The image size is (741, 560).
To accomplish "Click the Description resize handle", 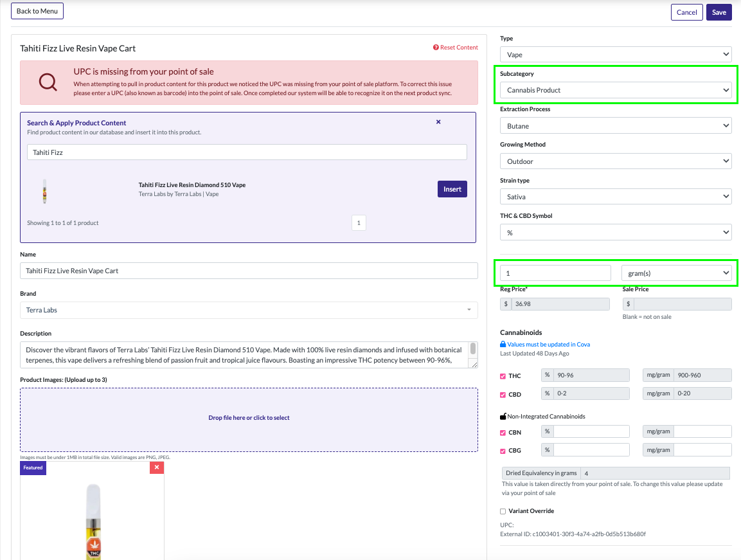I will click(x=474, y=364).
